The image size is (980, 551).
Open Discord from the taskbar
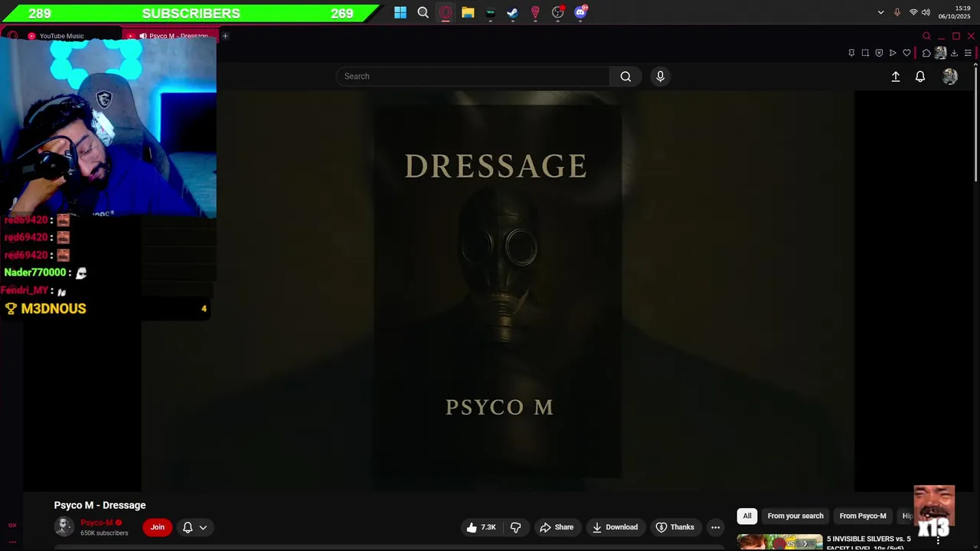(x=580, y=12)
